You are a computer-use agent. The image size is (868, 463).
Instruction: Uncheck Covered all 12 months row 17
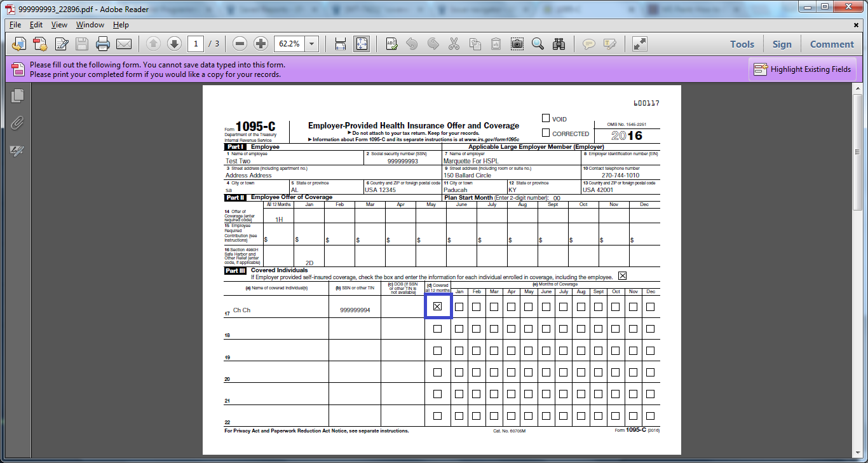point(437,307)
